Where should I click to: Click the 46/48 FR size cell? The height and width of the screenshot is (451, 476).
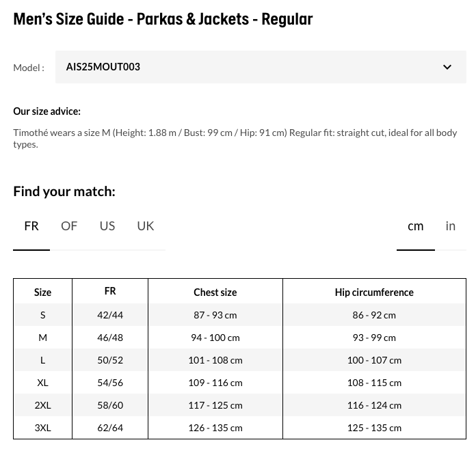click(x=110, y=338)
